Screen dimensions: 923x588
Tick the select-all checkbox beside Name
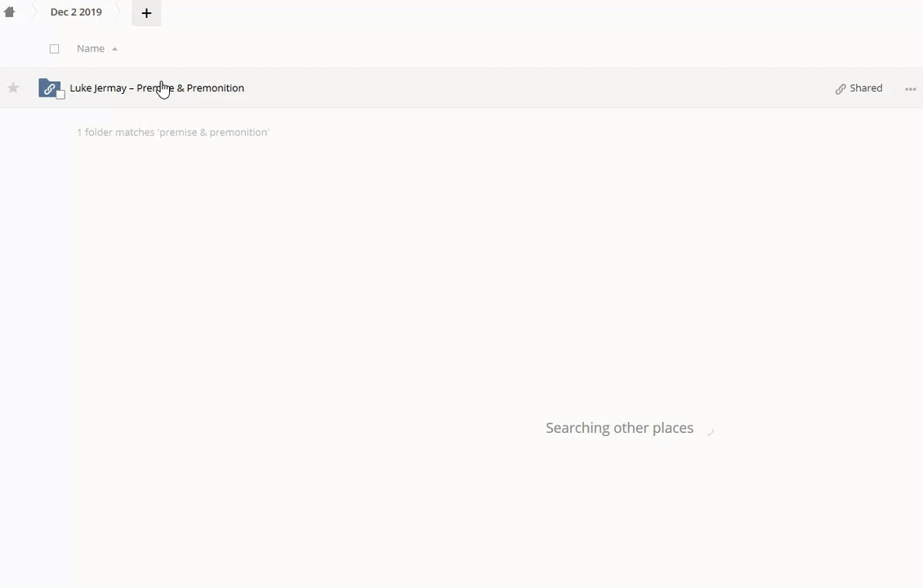55,49
